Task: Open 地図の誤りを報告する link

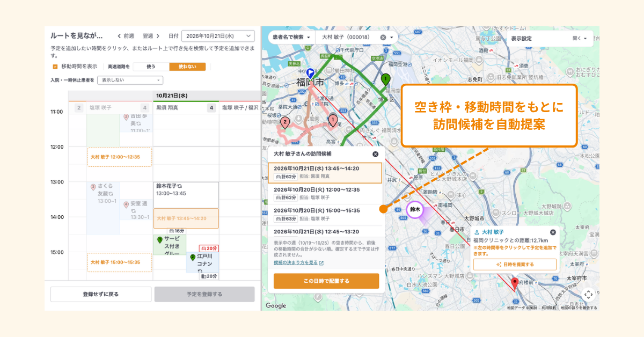Action: tap(579, 308)
